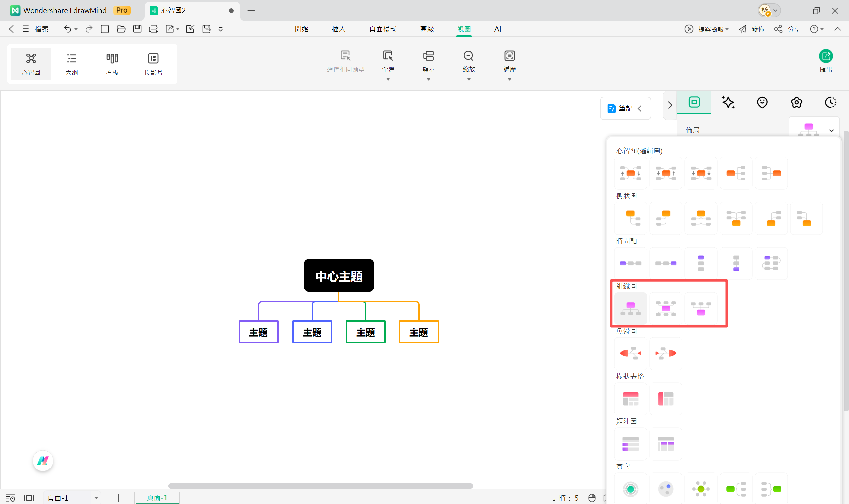Open the sticker emoji panel tab
Screen dimensions: 849x504
[762, 102]
